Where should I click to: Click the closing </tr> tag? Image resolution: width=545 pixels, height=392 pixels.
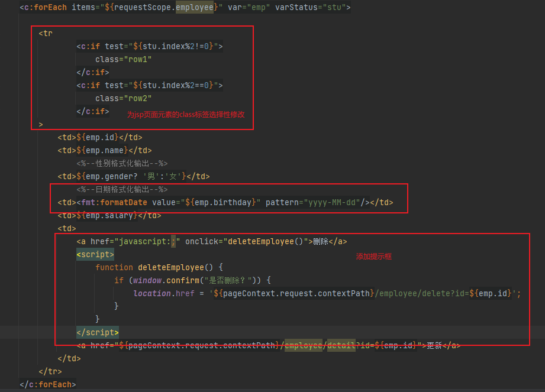tap(50, 371)
